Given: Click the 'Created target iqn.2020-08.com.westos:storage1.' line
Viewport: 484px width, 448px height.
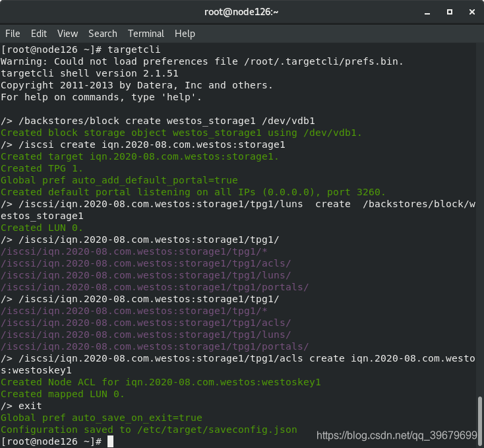Looking at the screenshot, I should tap(140, 156).
